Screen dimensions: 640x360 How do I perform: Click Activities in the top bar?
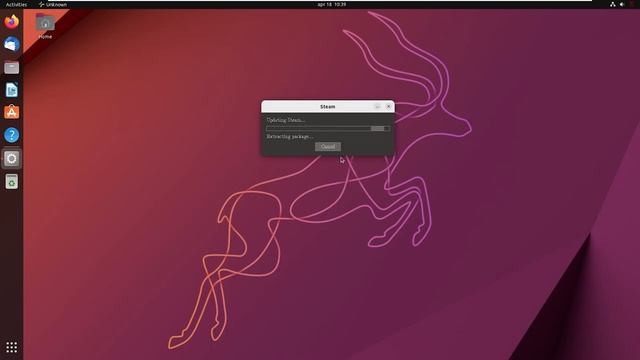(16, 4)
